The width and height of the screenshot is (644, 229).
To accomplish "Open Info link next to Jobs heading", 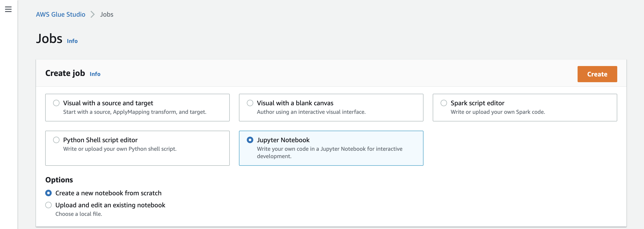I will click(72, 41).
